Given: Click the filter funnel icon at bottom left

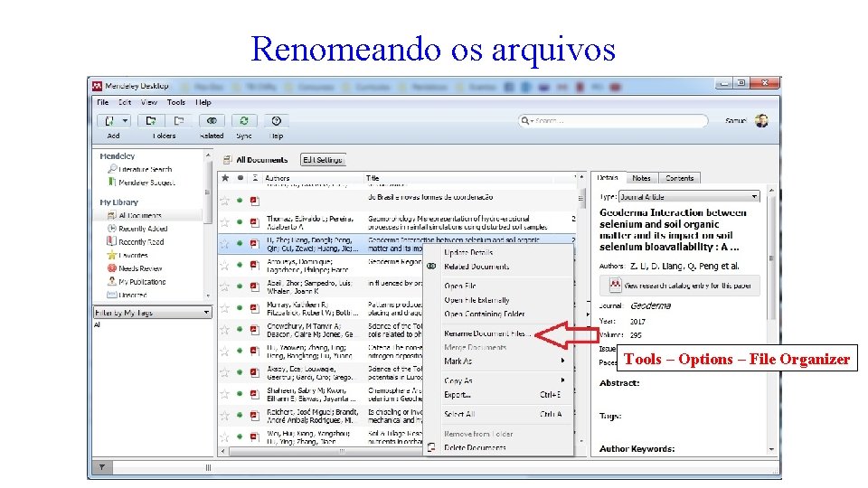Looking at the screenshot, I should tap(102, 467).
